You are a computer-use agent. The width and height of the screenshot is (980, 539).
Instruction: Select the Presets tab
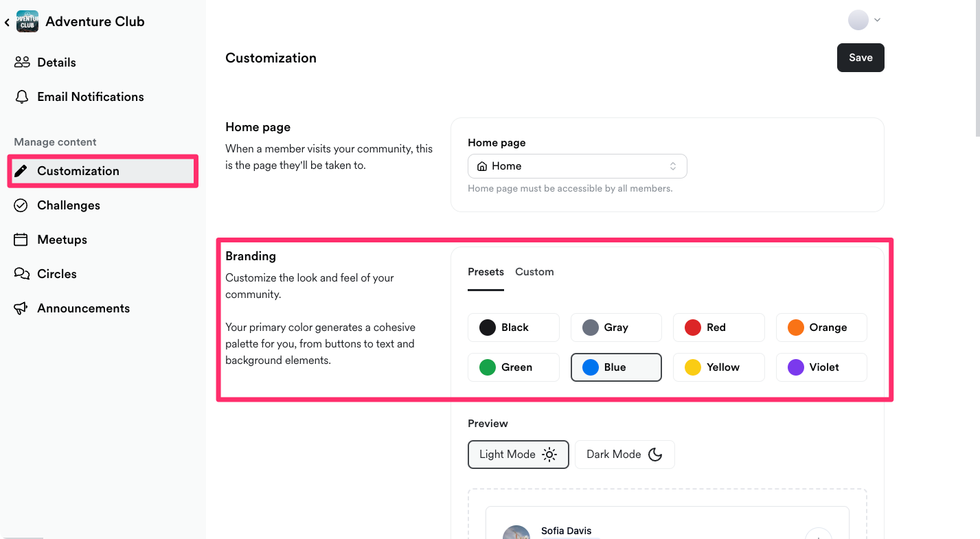point(486,272)
